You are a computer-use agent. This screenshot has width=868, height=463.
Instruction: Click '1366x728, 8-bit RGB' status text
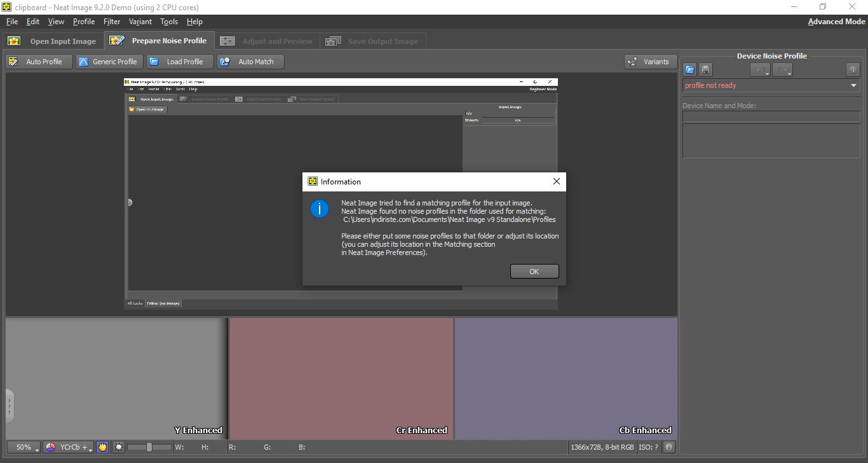(602, 447)
